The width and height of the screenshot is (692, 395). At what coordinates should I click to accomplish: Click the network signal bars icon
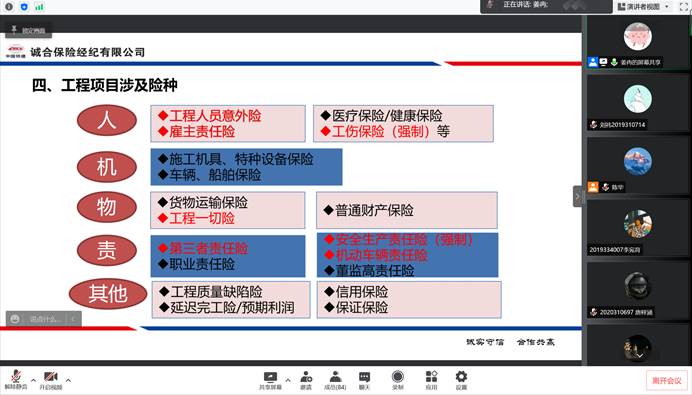pyautogui.click(x=39, y=7)
